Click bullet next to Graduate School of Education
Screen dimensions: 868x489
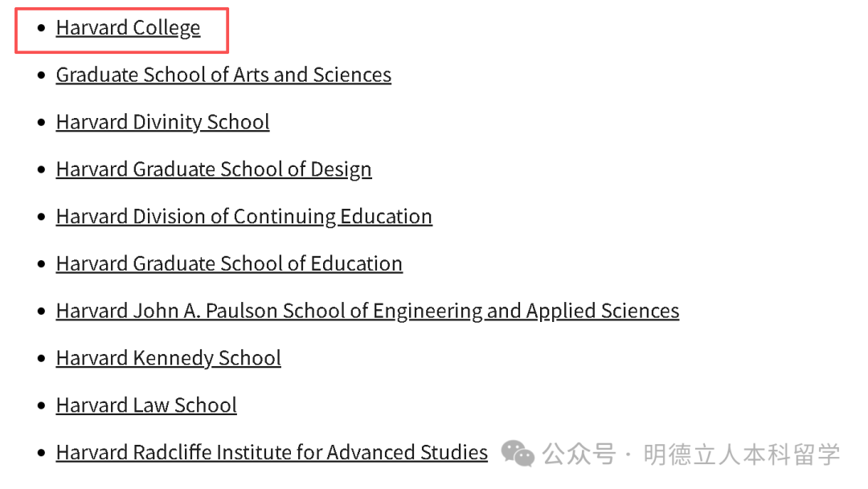(42, 264)
